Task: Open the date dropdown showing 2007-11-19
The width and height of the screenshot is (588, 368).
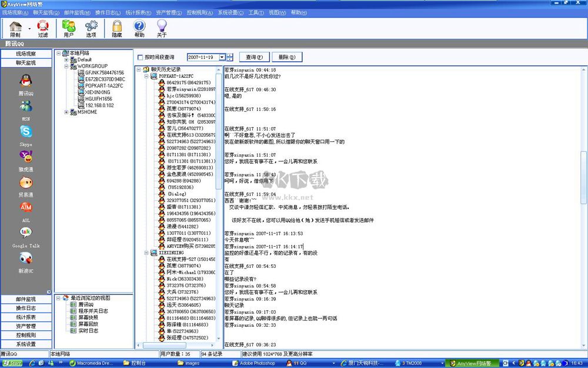Action: [x=222, y=57]
